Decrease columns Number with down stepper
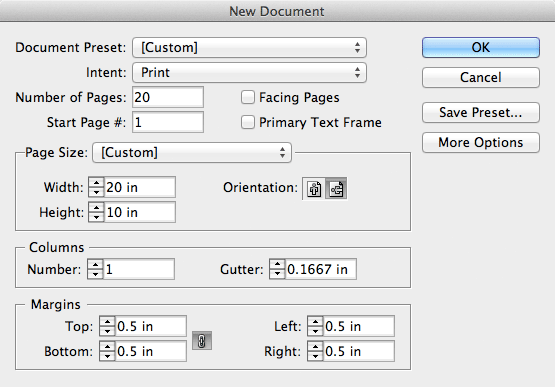Viewport: 555px width, 387px height. click(95, 274)
